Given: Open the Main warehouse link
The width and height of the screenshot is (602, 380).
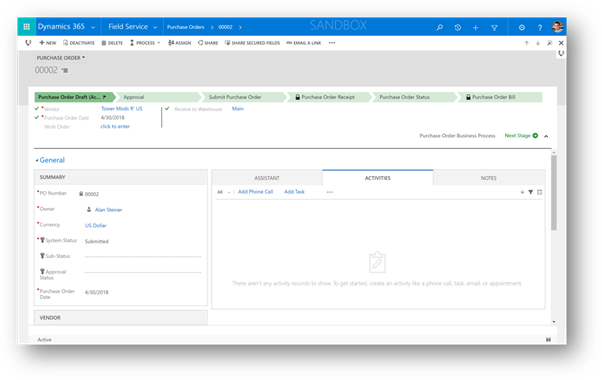Looking at the screenshot, I should (x=238, y=109).
